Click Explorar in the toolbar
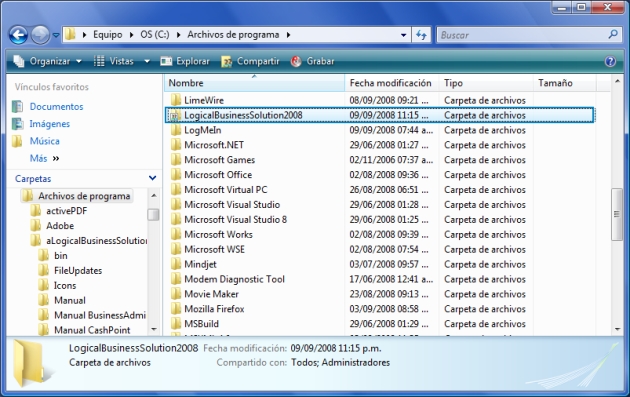This screenshot has height=397, width=630. (185, 61)
